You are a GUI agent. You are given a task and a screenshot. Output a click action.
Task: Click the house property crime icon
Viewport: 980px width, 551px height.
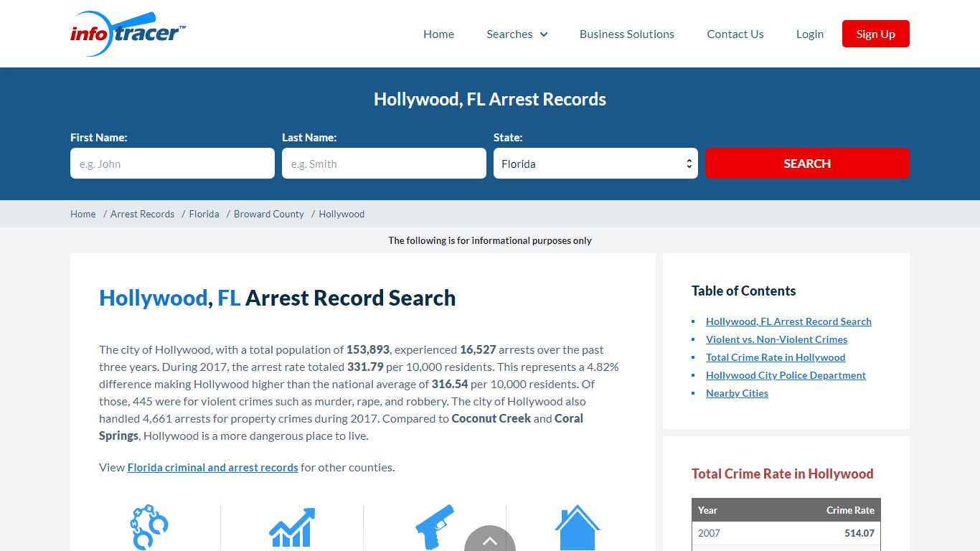coord(578,527)
